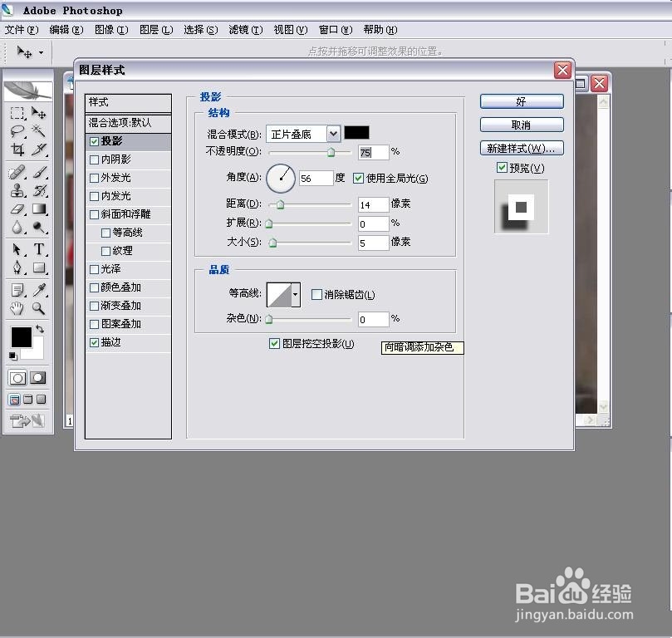This screenshot has width=672, height=638.
Task: Select the Move tool
Action: (x=37, y=112)
